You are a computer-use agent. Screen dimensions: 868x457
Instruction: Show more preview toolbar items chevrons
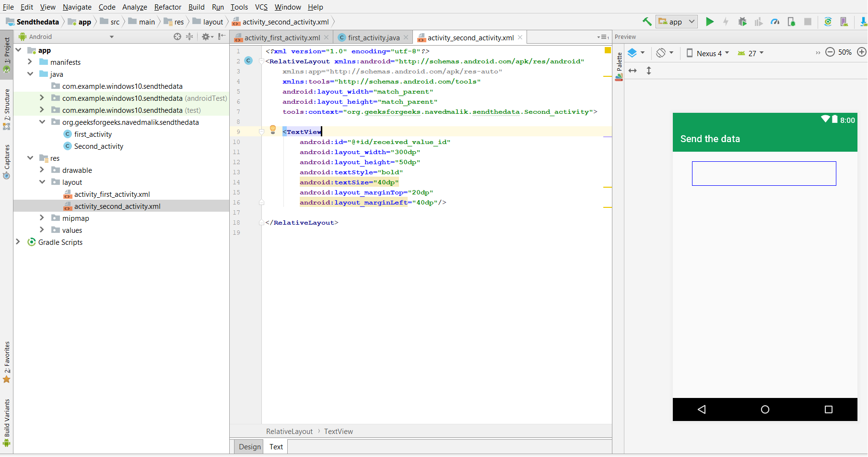tap(818, 53)
